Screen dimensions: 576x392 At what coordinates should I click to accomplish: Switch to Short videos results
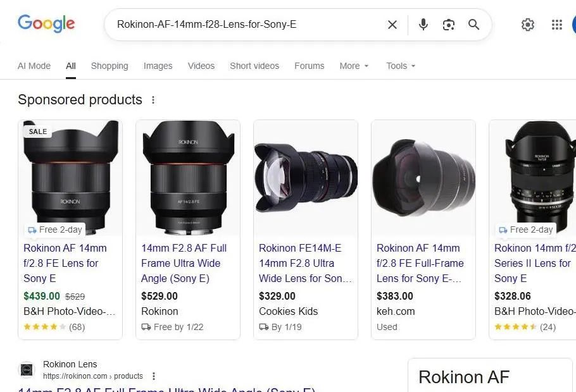pyautogui.click(x=254, y=66)
